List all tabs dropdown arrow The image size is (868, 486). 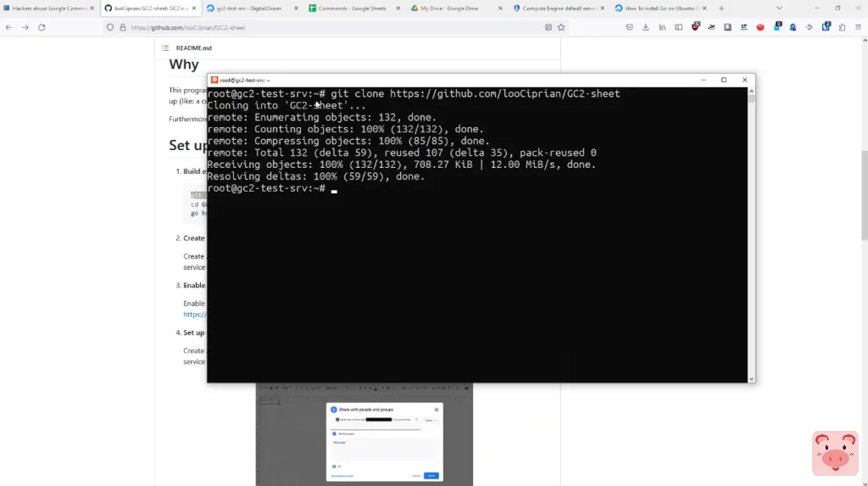pyautogui.click(x=779, y=8)
